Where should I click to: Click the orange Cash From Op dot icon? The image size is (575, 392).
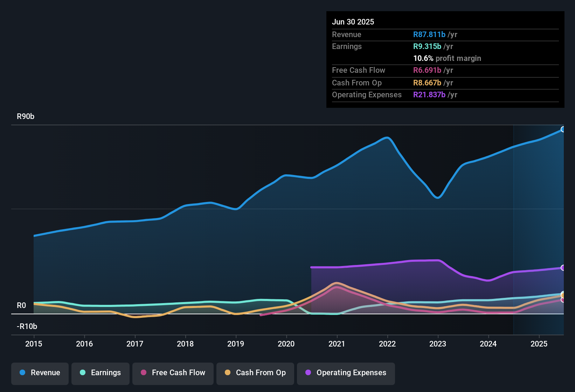tap(227, 373)
